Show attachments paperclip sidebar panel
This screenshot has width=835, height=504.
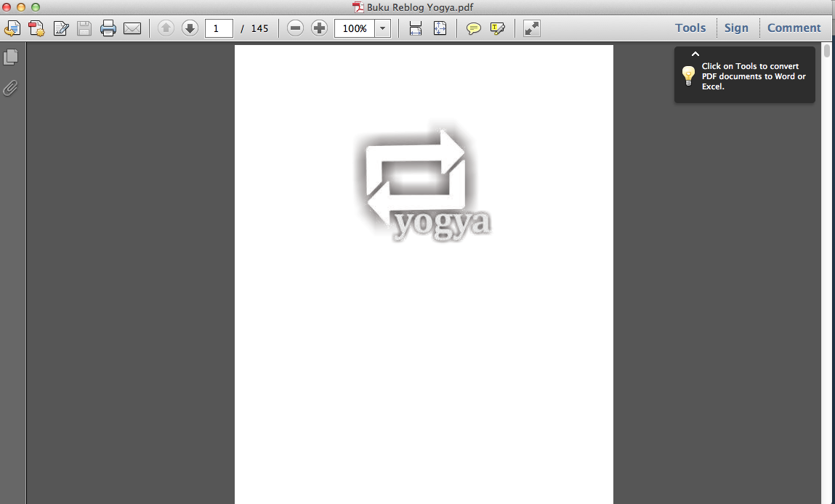pos(10,88)
